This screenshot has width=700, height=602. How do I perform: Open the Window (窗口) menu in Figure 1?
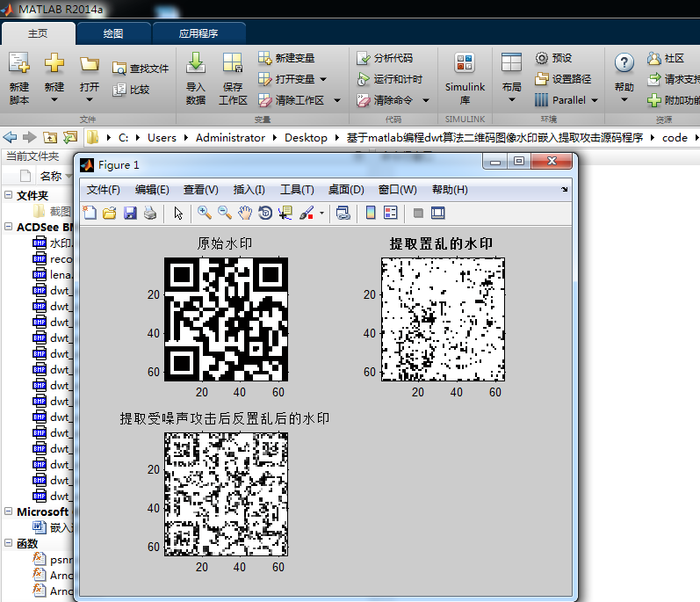tap(397, 190)
